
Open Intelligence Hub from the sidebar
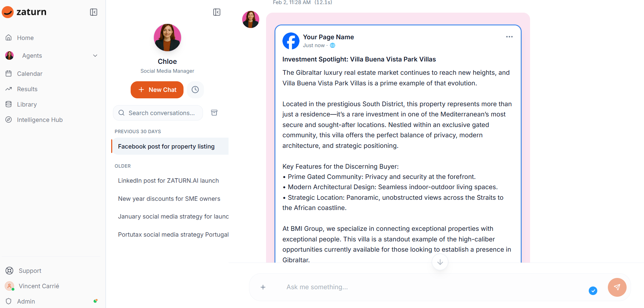pos(40,120)
